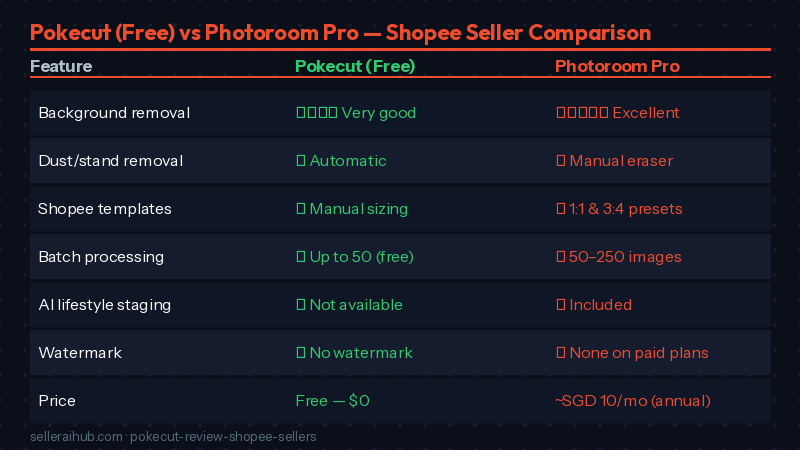Click the symbol before Not available
Image resolution: width=800 pixels, height=450 pixels.
coord(300,305)
